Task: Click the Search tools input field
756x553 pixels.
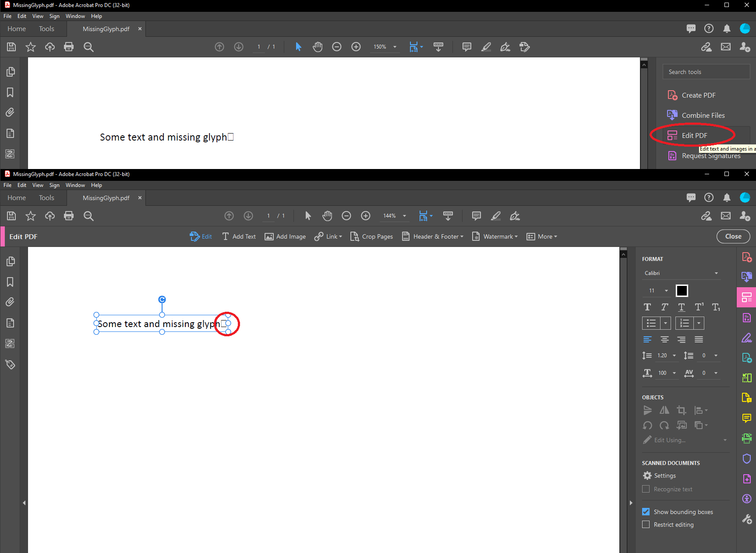Action: pos(706,72)
